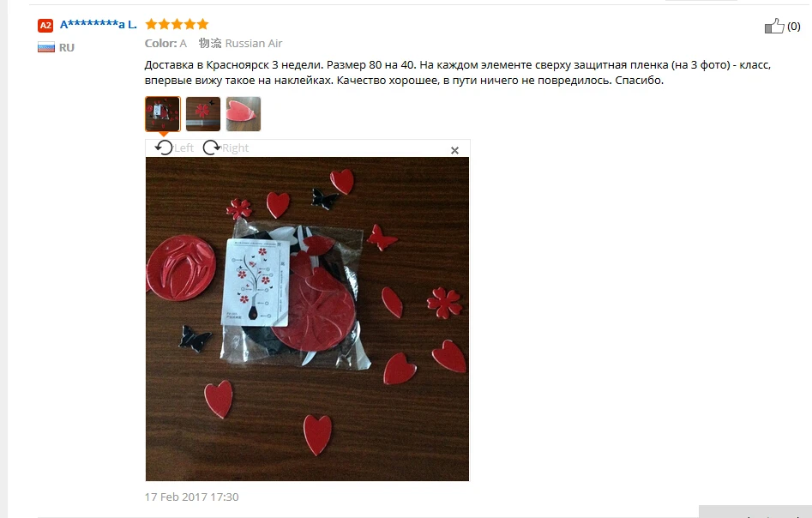
Task: Close the enlarged photo viewer
Action: [454, 150]
